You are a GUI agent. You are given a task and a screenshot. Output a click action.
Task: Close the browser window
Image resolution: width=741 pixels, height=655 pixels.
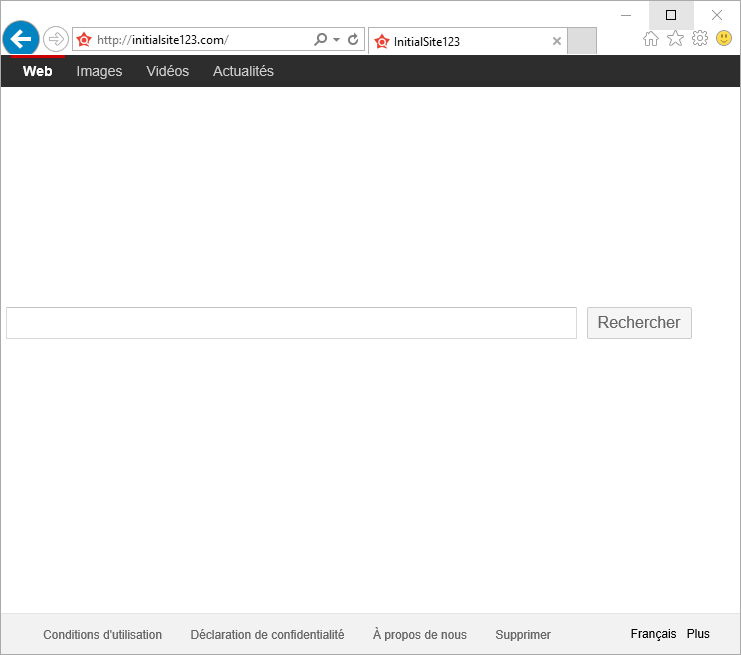[716, 15]
